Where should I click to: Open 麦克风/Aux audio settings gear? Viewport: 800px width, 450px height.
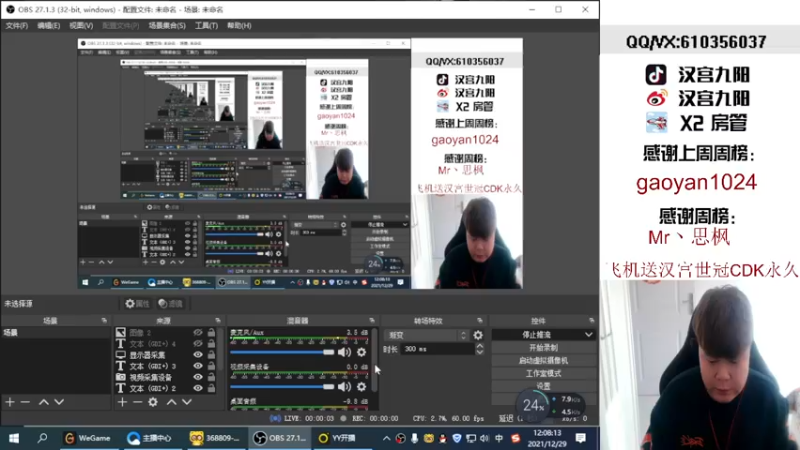(x=361, y=352)
